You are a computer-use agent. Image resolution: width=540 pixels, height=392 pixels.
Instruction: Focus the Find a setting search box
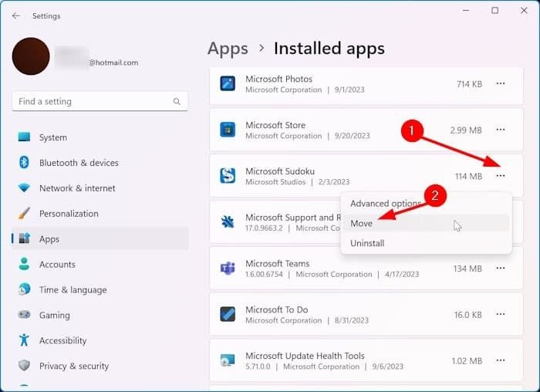pos(100,101)
